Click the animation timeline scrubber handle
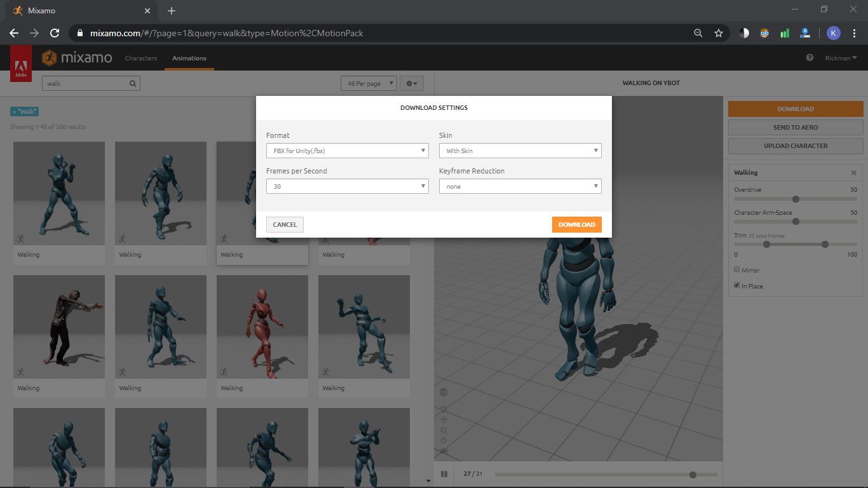868x488 pixels. 693,475
